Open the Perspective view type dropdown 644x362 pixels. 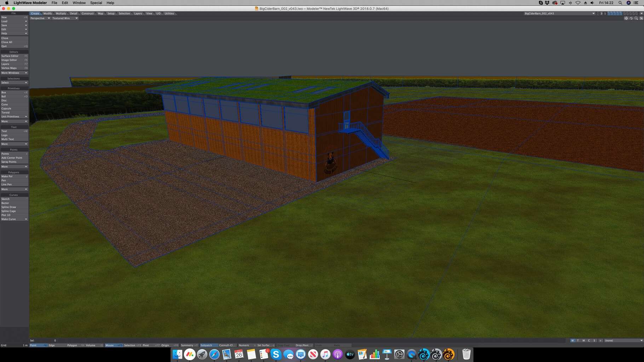(x=40, y=18)
